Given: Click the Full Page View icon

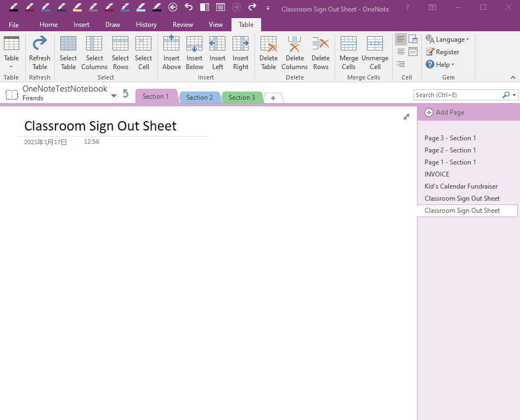Looking at the screenshot, I should (221, 7).
